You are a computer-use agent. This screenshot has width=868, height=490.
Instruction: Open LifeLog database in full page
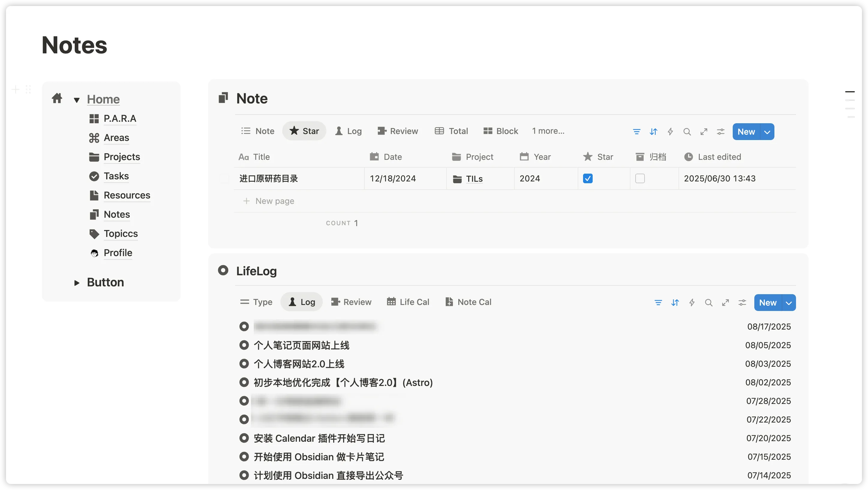[726, 303]
